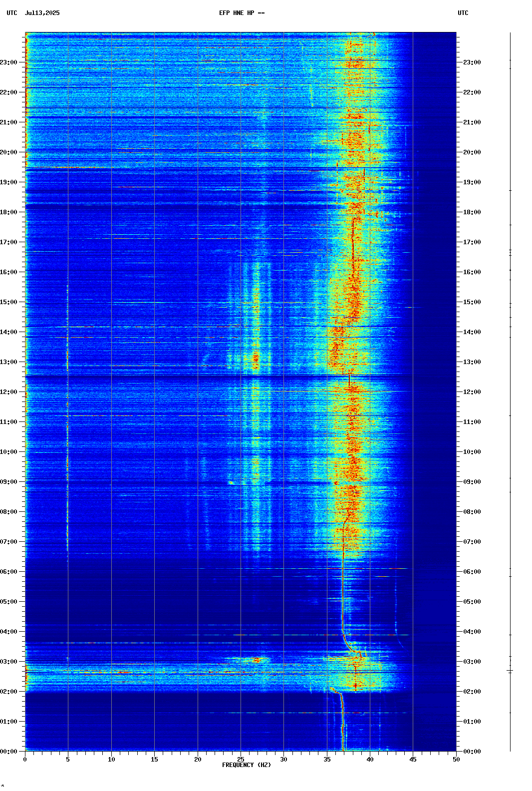
Task: Select 00:00 on the right time axis
Action: 472,752
